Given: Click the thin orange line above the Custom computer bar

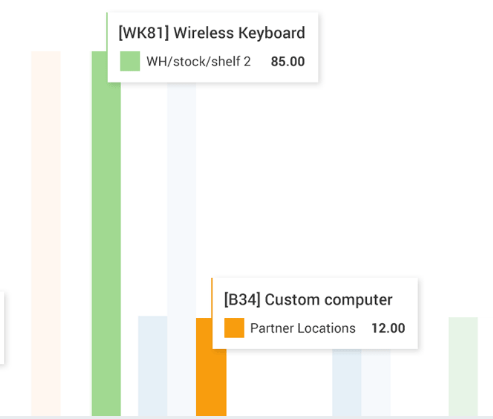Looking at the screenshot, I should coord(212,298).
